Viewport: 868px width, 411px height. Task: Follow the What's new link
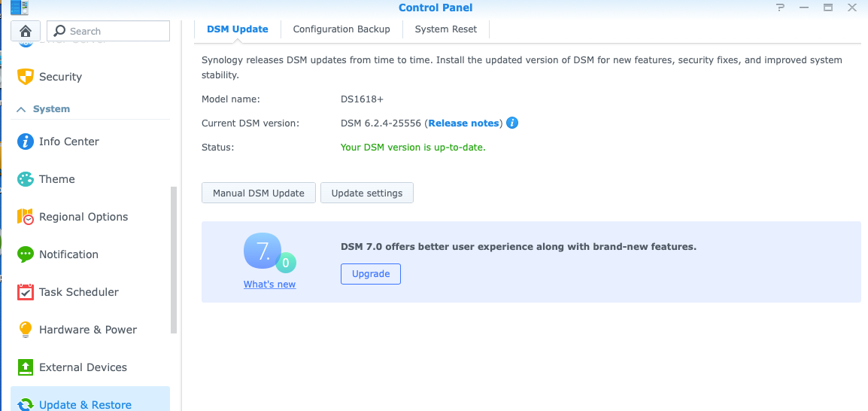point(269,285)
